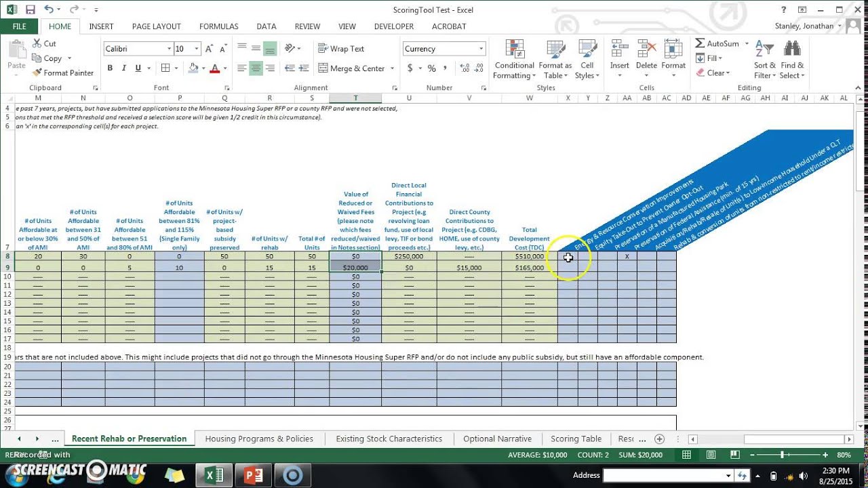Click Decrease Decimal icon
Viewport: 868px width, 488px height.
click(x=479, y=68)
